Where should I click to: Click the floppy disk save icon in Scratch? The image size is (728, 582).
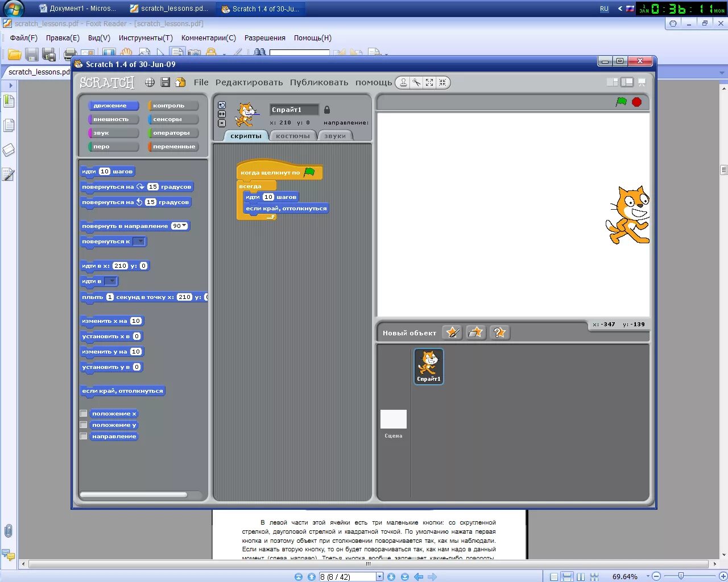tap(166, 82)
